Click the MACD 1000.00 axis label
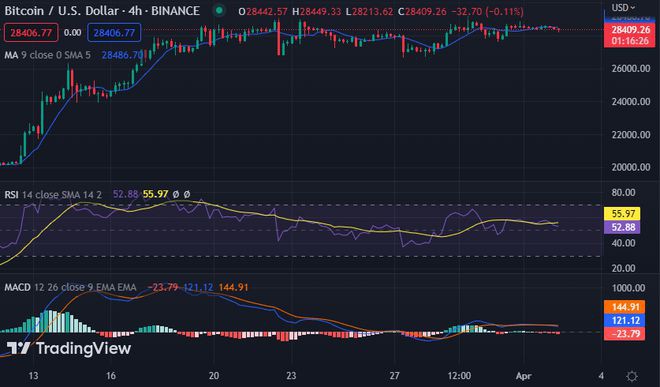Viewport: 660px width, 387px height. point(628,288)
